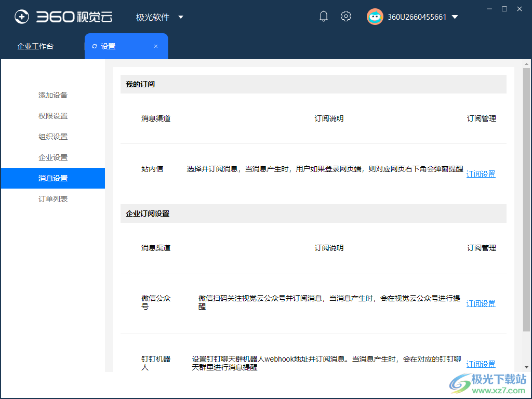Minimize the 360视觉云 window
The image size is (532, 399).
tap(489, 9)
